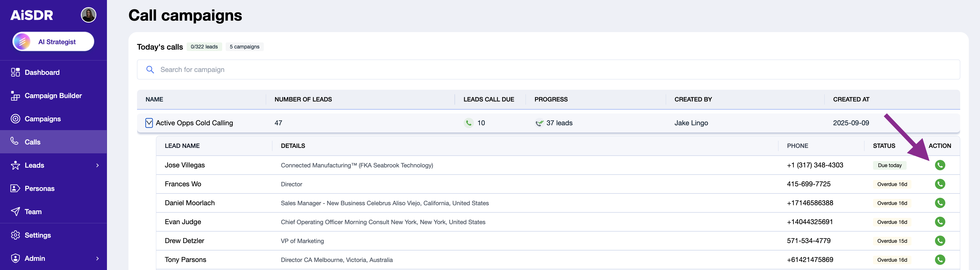This screenshot has height=270, width=980.
Task: Click the Leads star icon
Action: pos(15,165)
